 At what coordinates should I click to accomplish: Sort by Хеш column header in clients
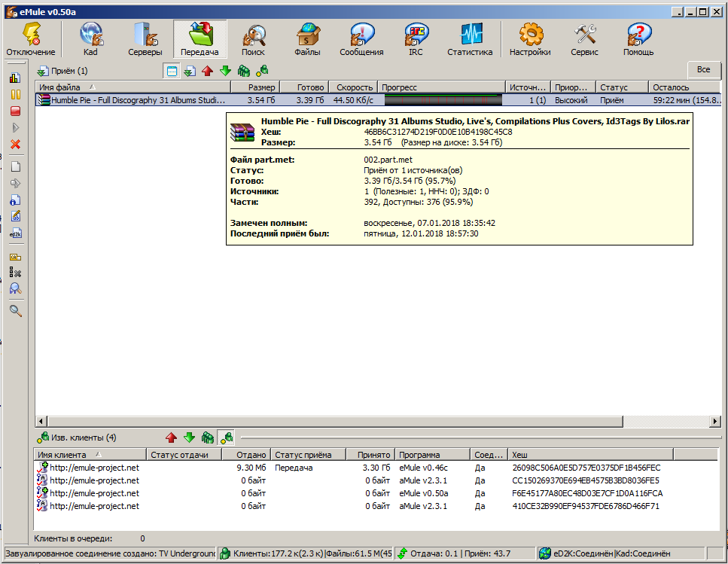point(590,455)
